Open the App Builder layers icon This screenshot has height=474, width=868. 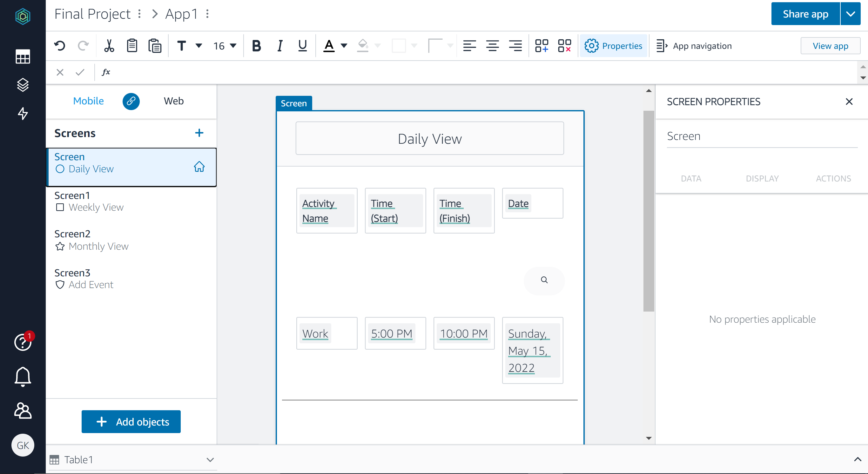click(x=23, y=85)
